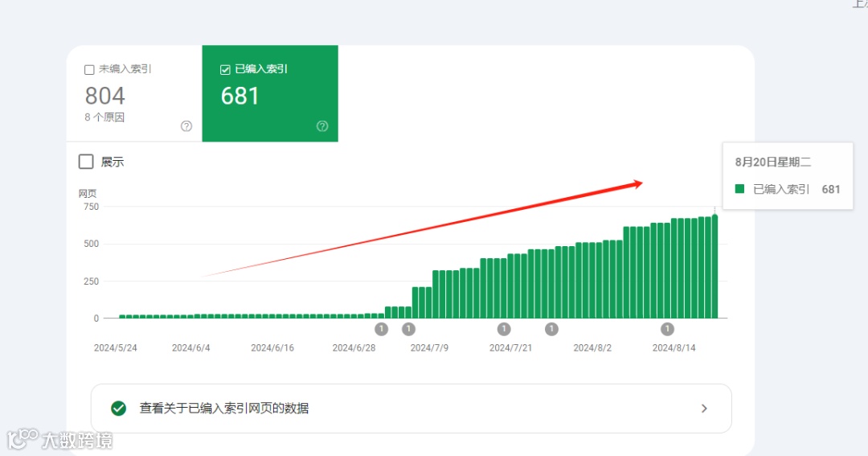Click the 250 y-axis value
Image resolution: width=868 pixels, height=456 pixels.
(x=91, y=281)
